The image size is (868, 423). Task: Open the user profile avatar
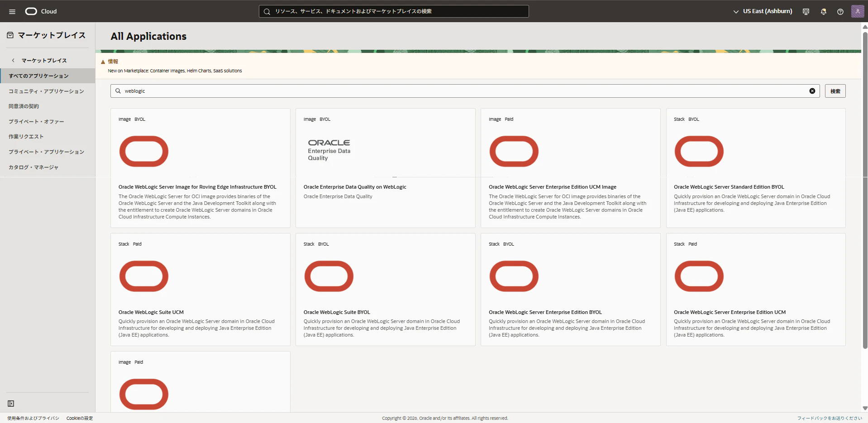pos(858,11)
